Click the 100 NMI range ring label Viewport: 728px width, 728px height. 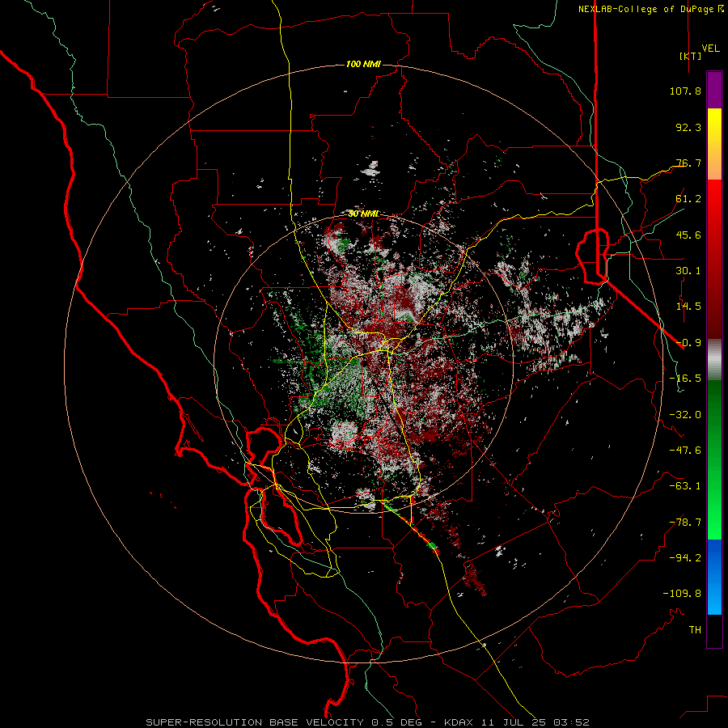pos(363,64)
